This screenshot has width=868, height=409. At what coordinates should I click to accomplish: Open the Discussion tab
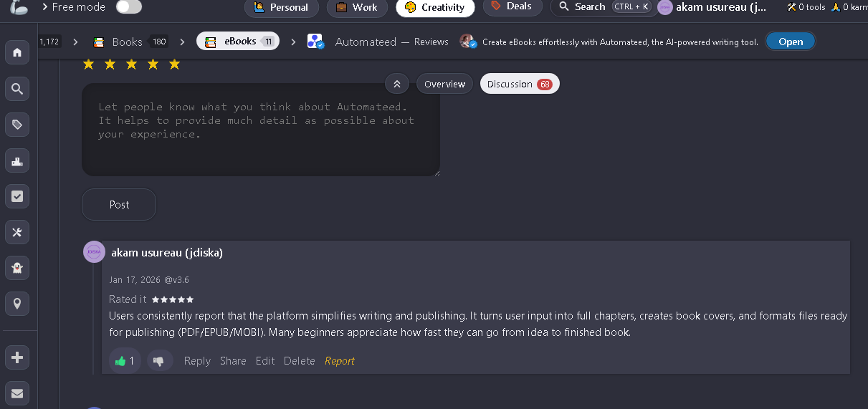click(520, 84)
